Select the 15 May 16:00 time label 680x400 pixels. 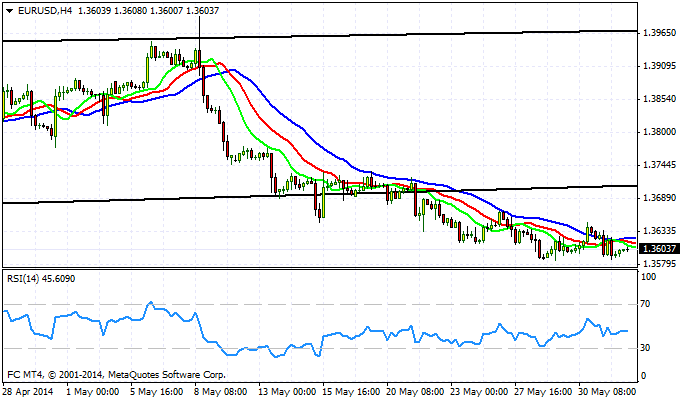[351, 392]
